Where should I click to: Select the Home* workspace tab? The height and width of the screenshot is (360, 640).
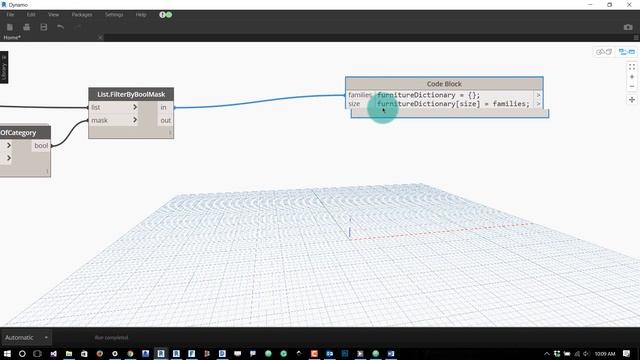tap(12, 38)
